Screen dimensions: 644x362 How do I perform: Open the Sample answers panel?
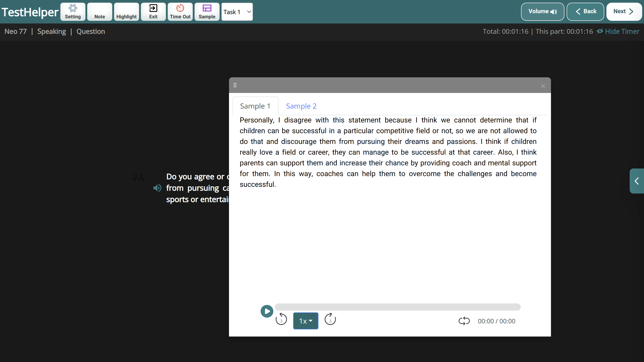click(207, 11)
